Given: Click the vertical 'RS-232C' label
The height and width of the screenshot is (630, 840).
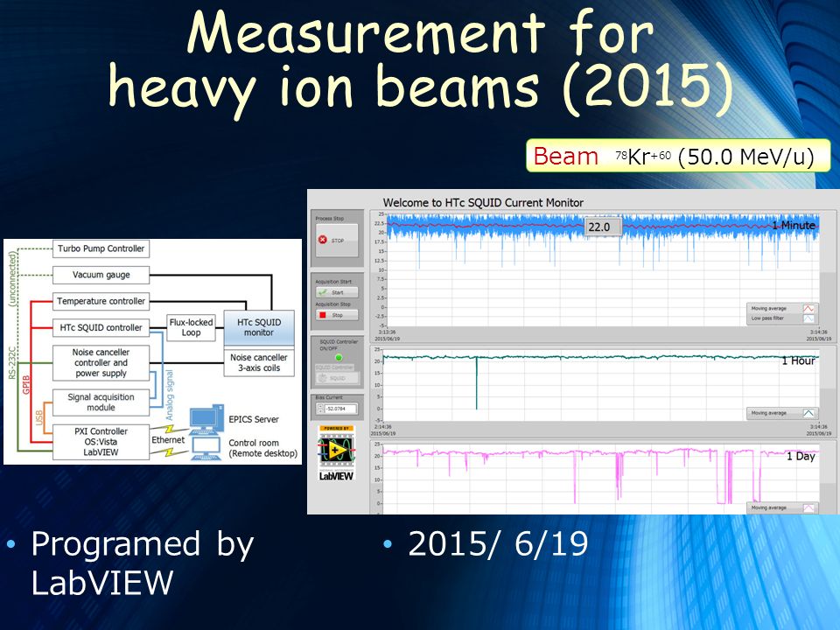Looking at the screenshot, I should pos(12,362).
